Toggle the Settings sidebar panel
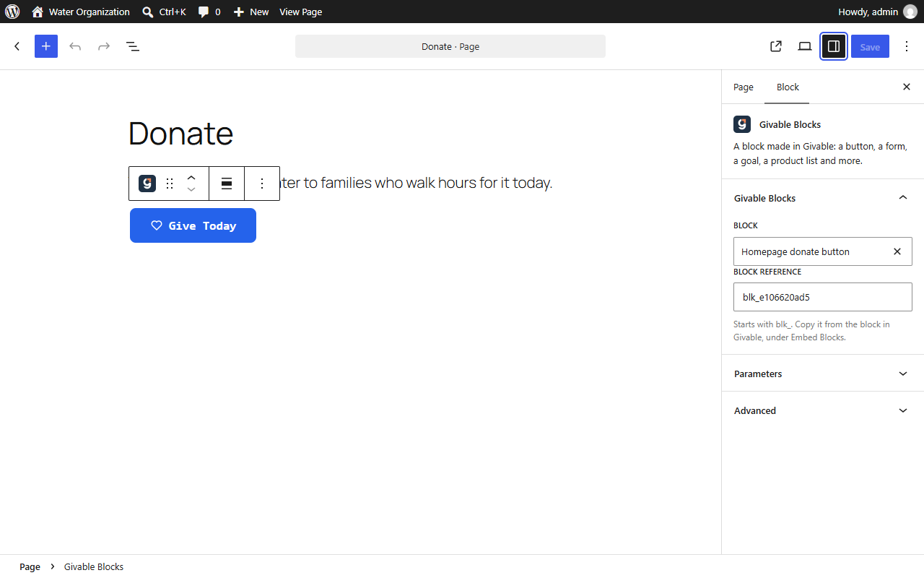Viewport: 924px width, 578px height. (834, 46)
